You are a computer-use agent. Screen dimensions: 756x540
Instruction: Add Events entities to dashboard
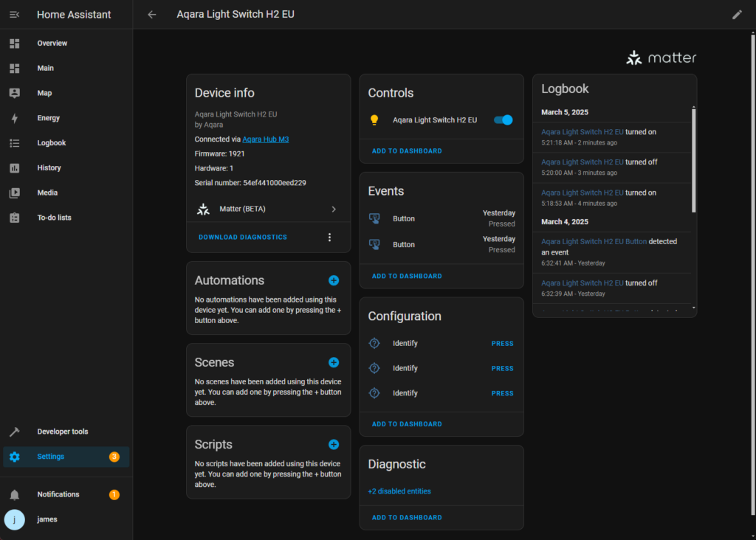click(407, 276)
